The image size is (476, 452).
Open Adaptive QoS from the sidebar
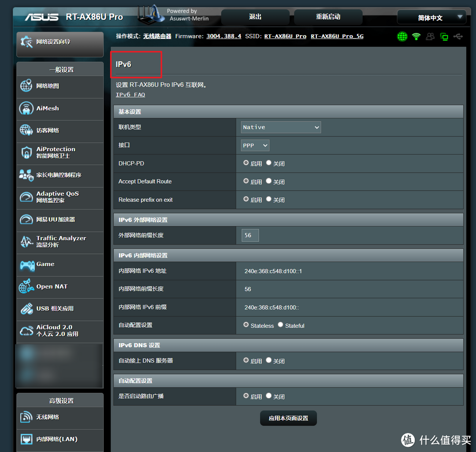[57, 197]
